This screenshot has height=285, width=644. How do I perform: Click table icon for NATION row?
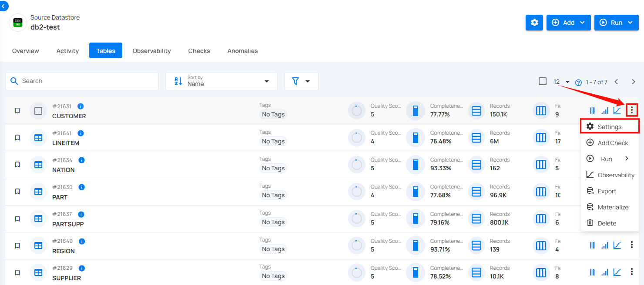coord(38,165)
